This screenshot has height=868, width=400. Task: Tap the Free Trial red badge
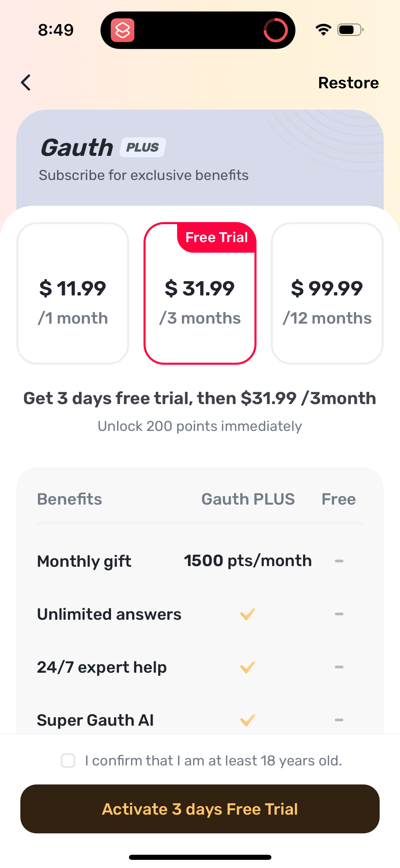(x=217, y=237)
